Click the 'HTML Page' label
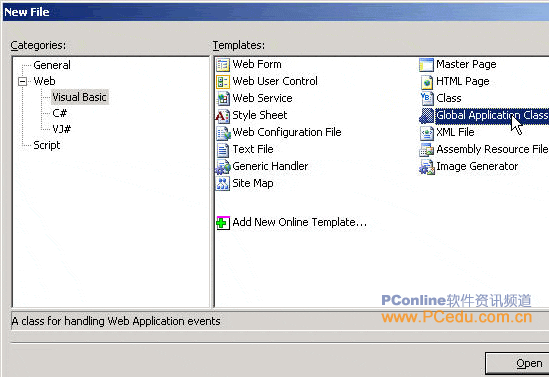 (463, 82)
